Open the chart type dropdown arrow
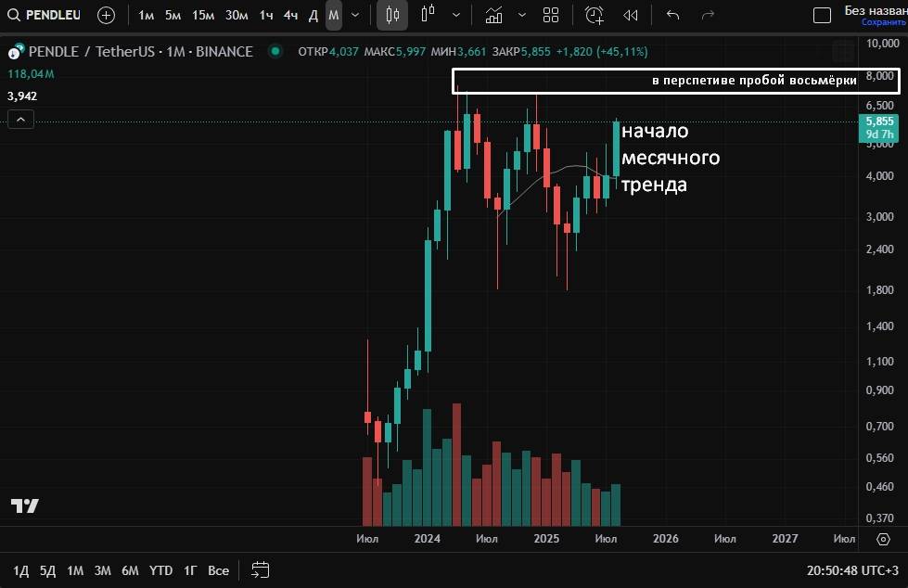The width and height of the screenshot is (908, 588). coord(455,15)
